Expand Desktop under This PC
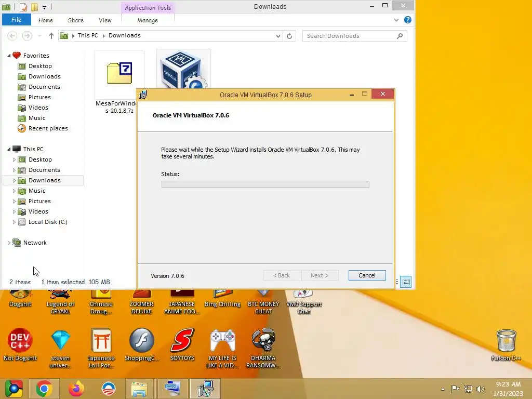Viewport: 532px width, 399px height. click(x=14, y=159)
